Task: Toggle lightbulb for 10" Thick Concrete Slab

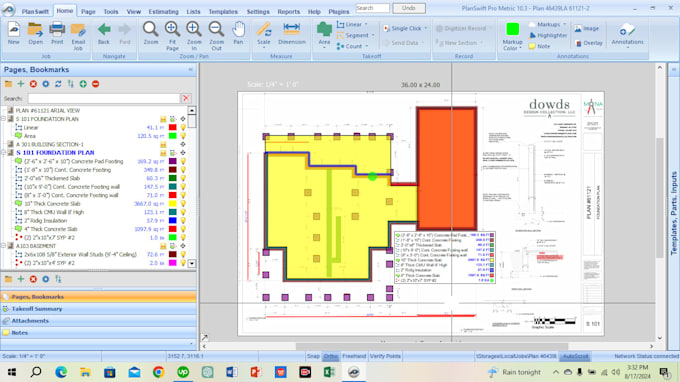Action: (x=183, y=204)
